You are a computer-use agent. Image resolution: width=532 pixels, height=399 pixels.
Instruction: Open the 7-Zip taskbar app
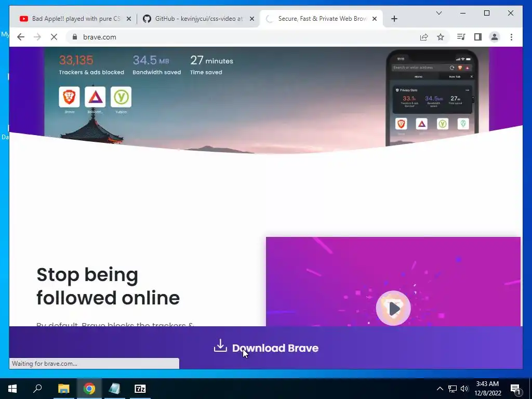tap(140, 389)
